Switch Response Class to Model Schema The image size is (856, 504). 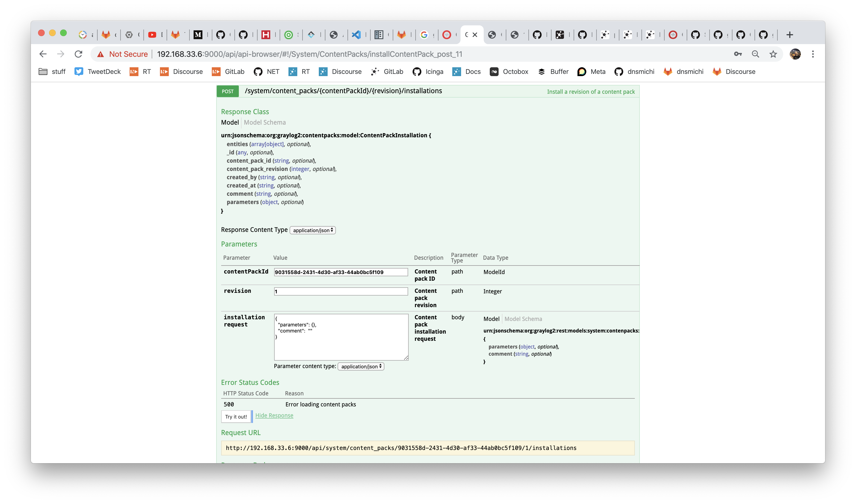[265, 122]
